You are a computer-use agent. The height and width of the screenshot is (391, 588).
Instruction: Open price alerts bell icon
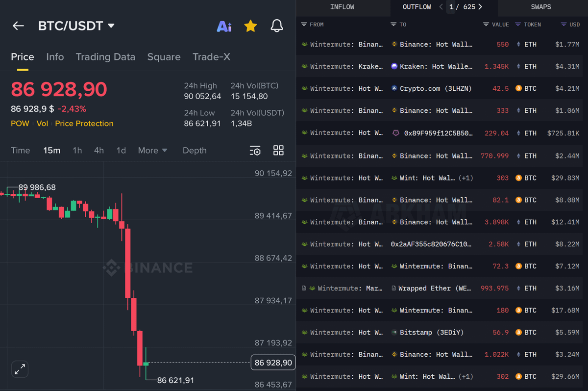click(x=277, y=26)
